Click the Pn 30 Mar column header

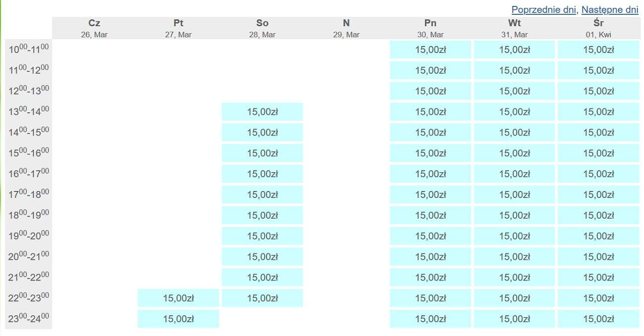click(x=430, y=28)
